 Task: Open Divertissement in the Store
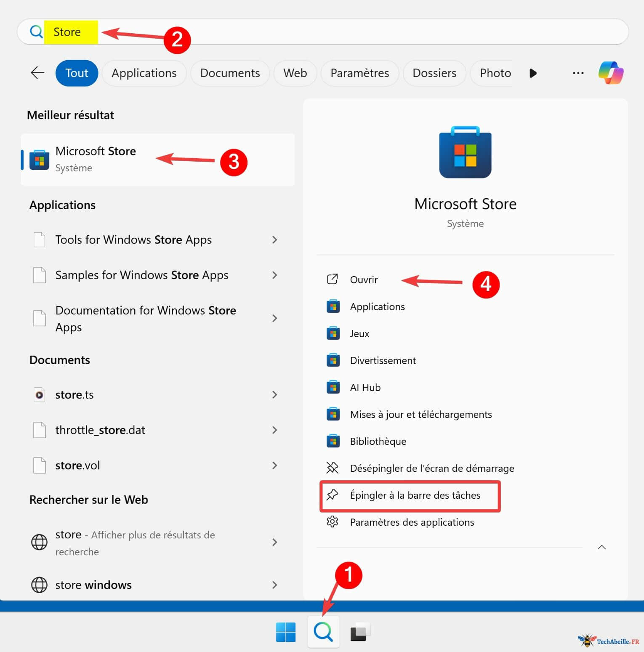pyautogui.click(x=383, y=361)
